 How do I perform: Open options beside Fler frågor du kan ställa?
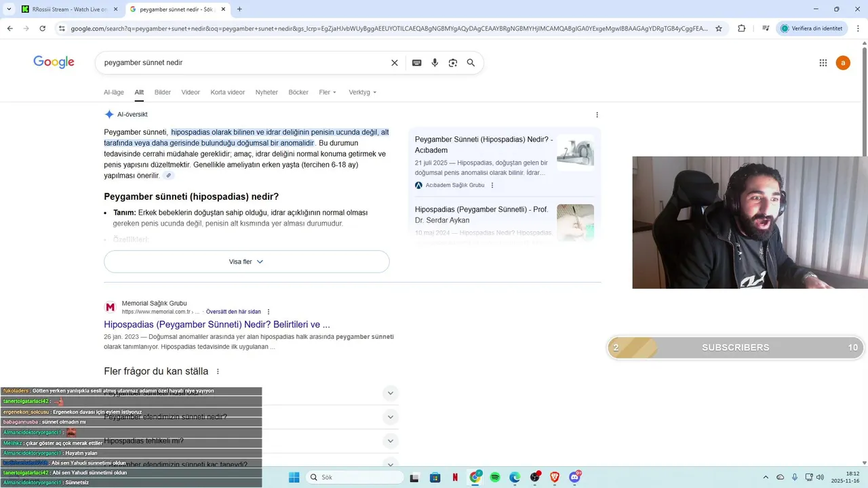coord(218,371)
